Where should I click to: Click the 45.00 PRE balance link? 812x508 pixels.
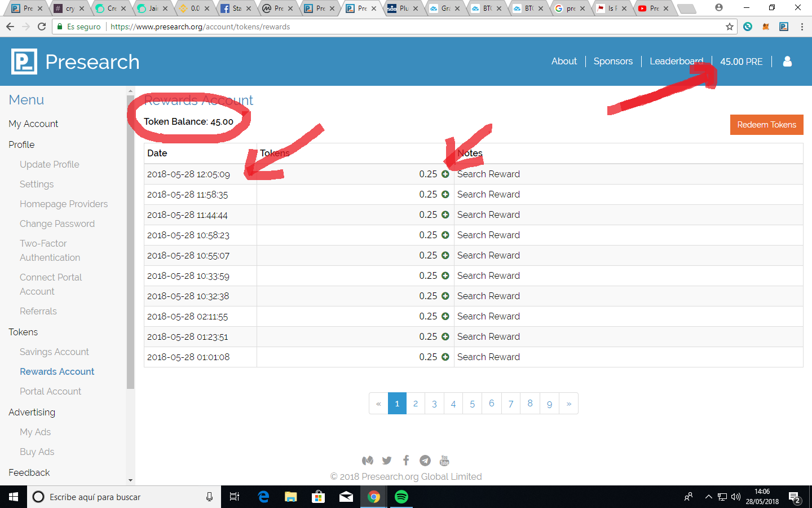[x=742, y=61]
